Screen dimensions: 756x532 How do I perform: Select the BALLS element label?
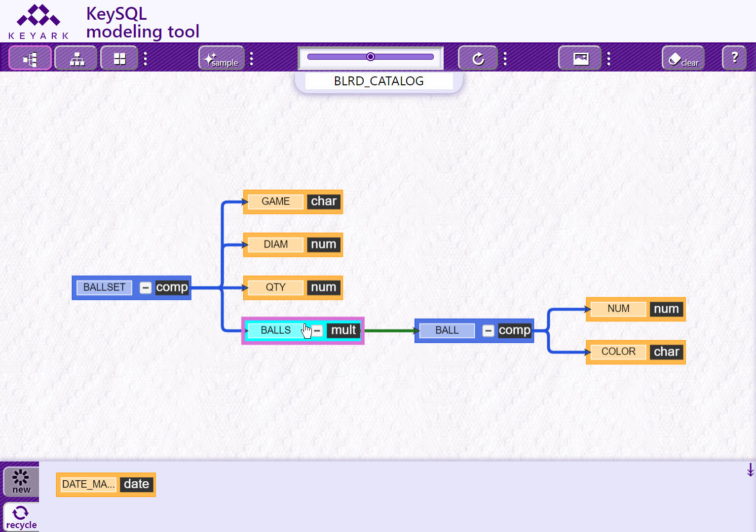(x=275, y=330)
